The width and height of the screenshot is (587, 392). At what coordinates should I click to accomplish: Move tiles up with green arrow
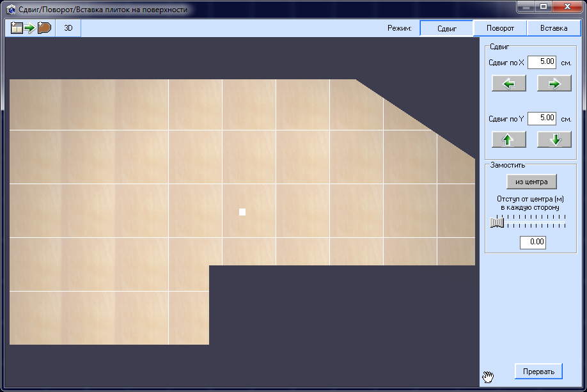pos(509,139)
